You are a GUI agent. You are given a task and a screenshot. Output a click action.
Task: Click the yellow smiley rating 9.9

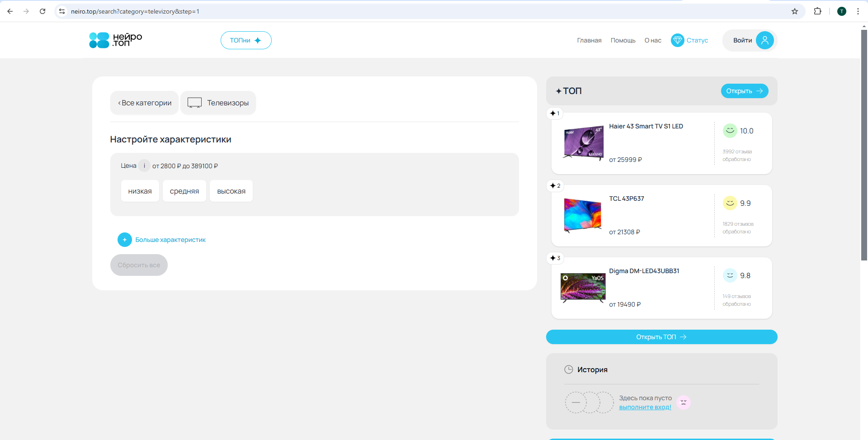point(730,203)
